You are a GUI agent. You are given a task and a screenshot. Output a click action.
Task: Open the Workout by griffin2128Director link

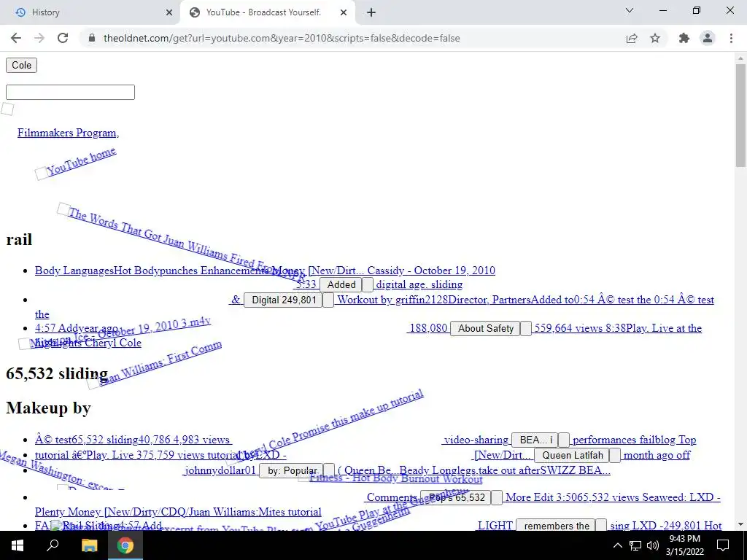click(x=525, y=300)
